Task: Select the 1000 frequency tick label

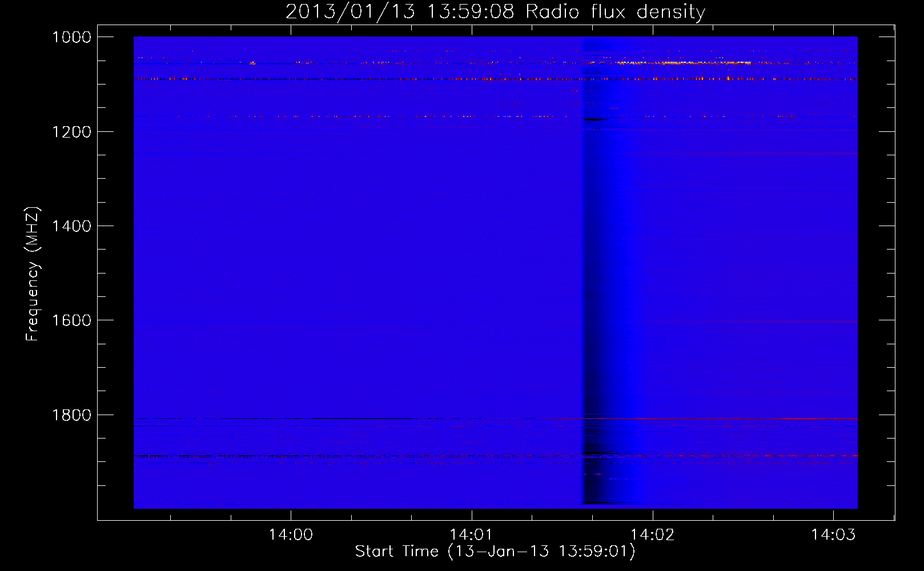Action: [x=71, y=37]
